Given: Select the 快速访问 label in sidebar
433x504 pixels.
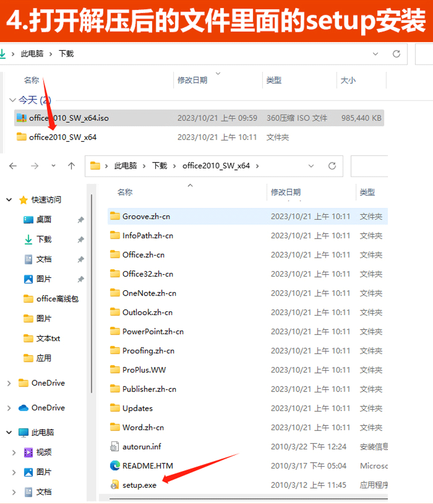Looking at the screenshot, I should (x=46, y=200).
